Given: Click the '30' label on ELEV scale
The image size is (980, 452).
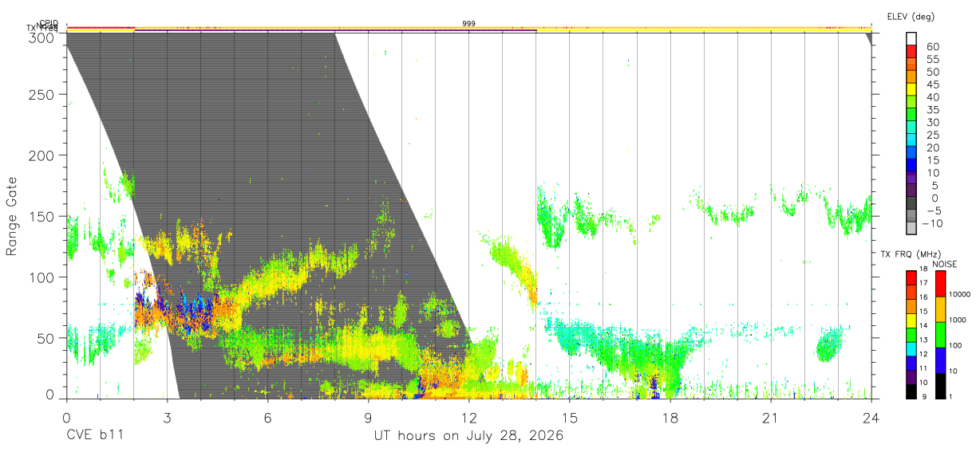Looking at the screenshot, I should point(933,122).
